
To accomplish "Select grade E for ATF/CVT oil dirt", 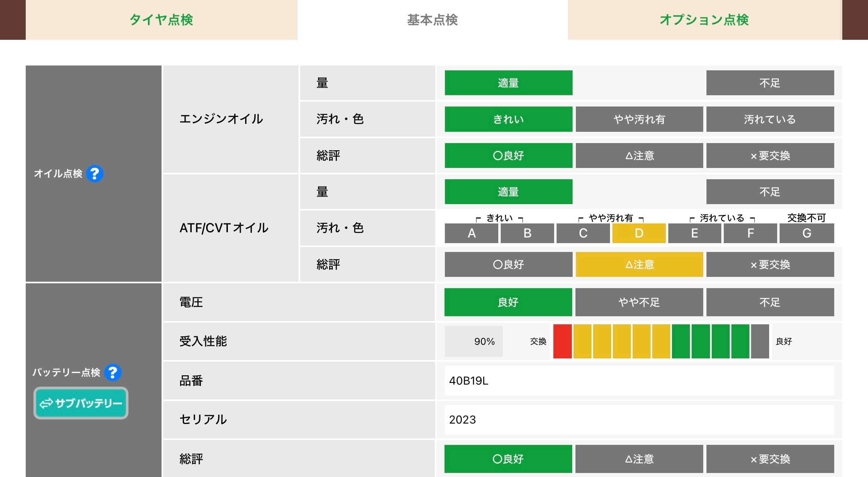I will (694, 233).
